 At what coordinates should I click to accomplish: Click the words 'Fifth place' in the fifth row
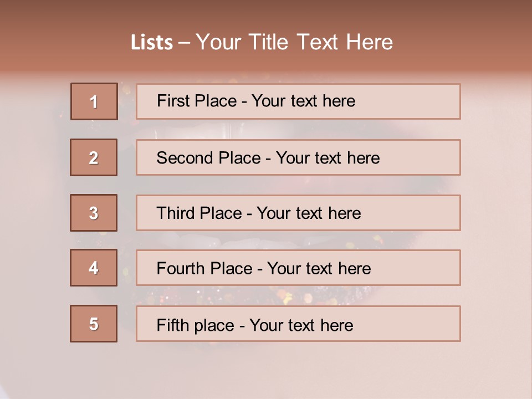[196, 325]
